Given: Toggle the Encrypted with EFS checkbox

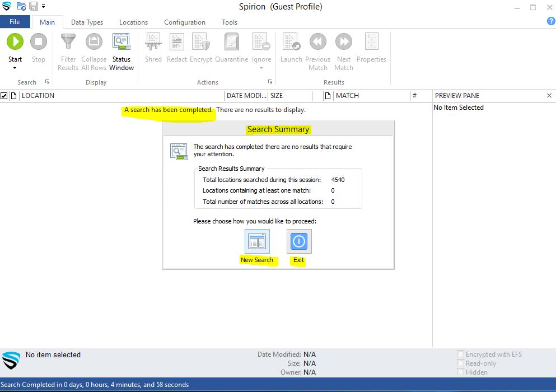Looking at the screenshot, I should 460,354.
